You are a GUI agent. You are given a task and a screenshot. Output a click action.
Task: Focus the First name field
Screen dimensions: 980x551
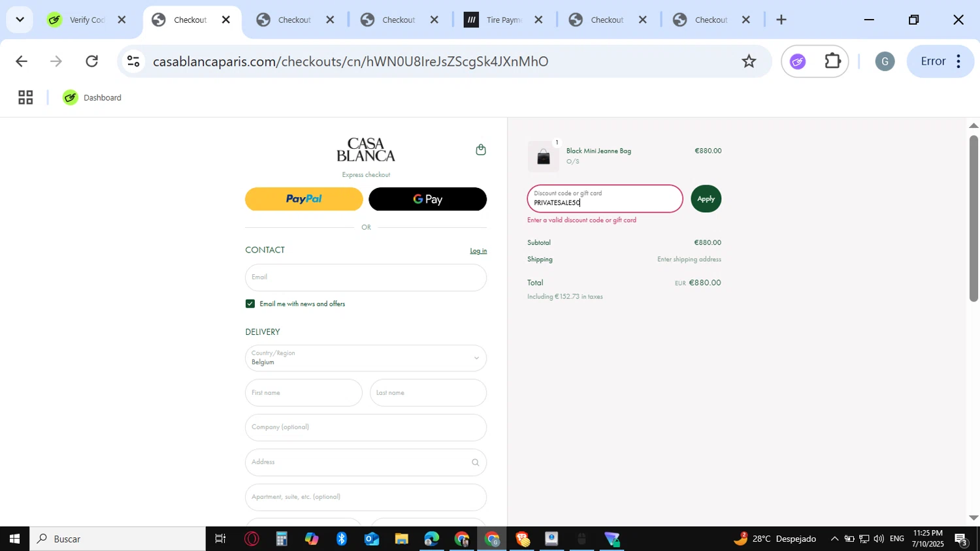coord(304,393)
